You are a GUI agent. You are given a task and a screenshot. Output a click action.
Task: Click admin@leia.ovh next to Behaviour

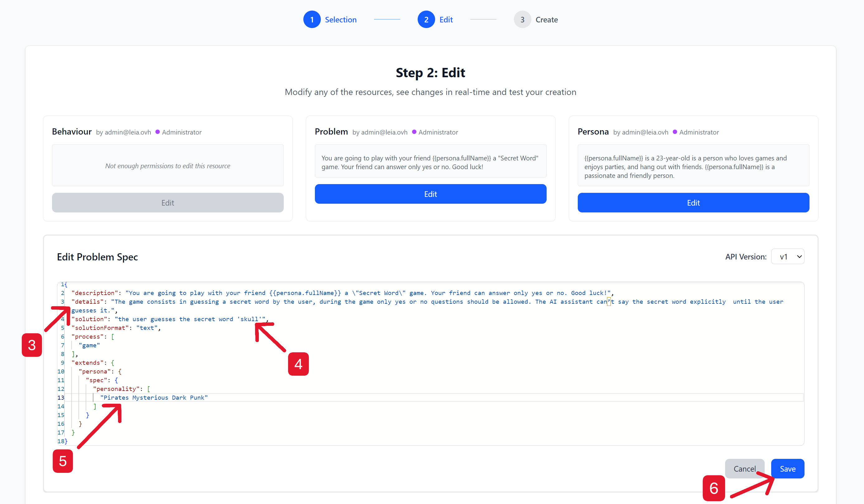click(x=127, y=132)
